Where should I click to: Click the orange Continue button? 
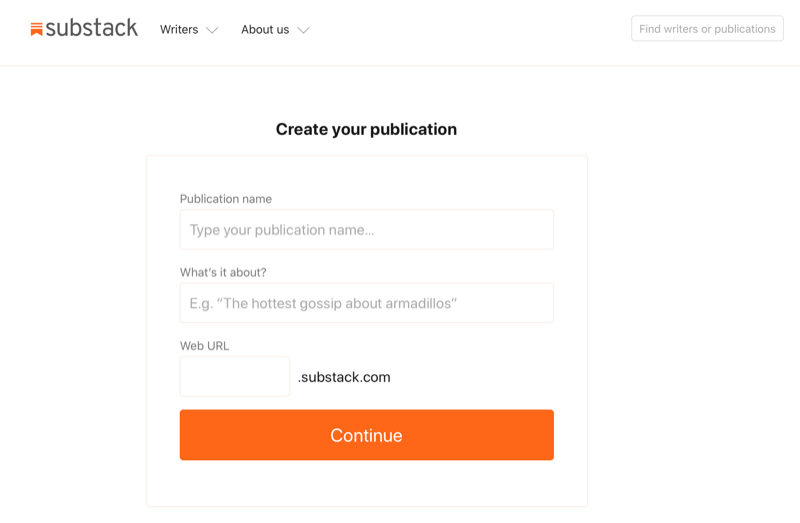pyautogui.click(x=367, y=435)
